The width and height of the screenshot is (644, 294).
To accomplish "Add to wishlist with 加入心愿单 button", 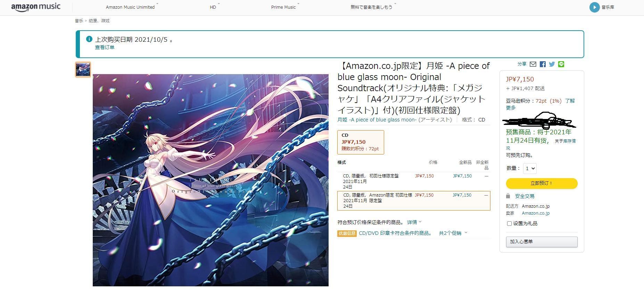I will (542, 242).
